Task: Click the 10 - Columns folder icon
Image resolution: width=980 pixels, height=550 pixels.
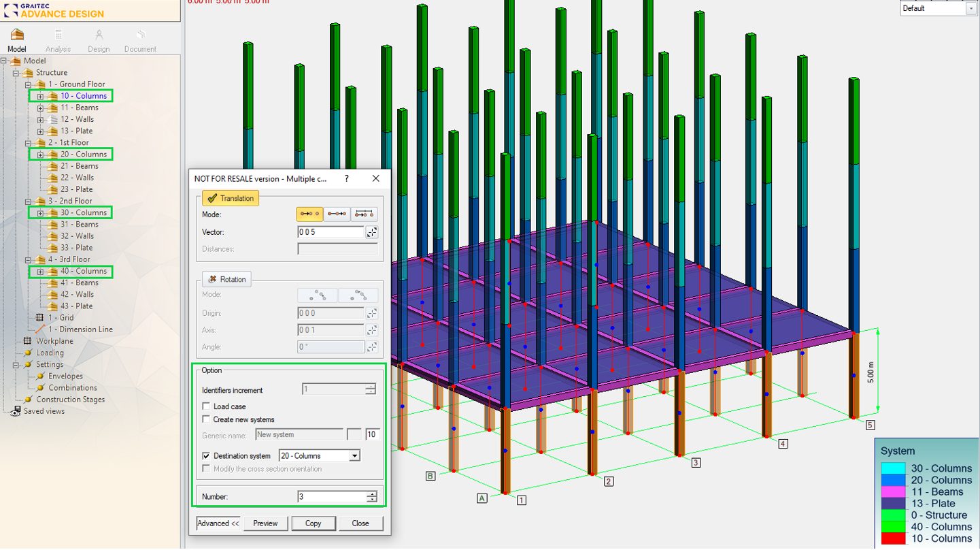Action: 52,96
